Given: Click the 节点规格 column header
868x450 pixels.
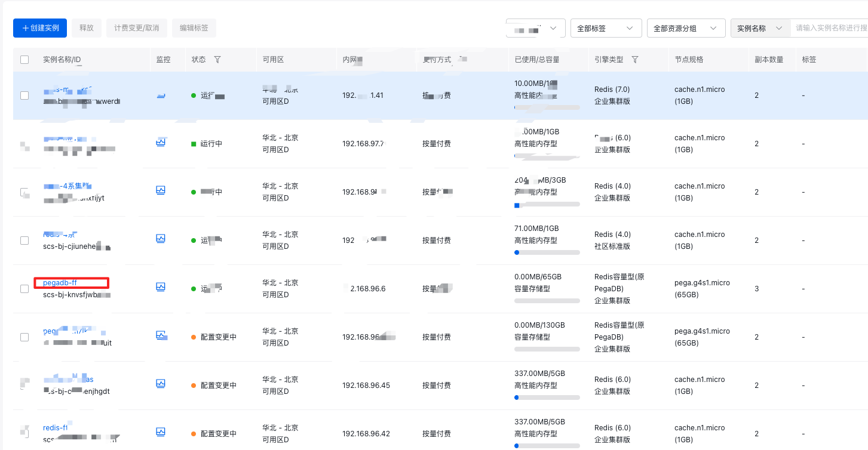Looking at the screenshot, I should tap(689, 60).
